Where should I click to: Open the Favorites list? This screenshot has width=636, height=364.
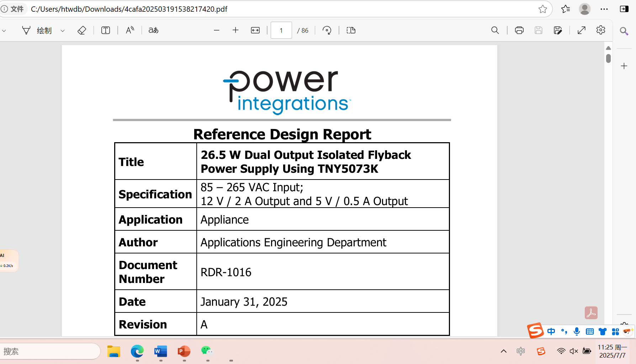(566, 9)
